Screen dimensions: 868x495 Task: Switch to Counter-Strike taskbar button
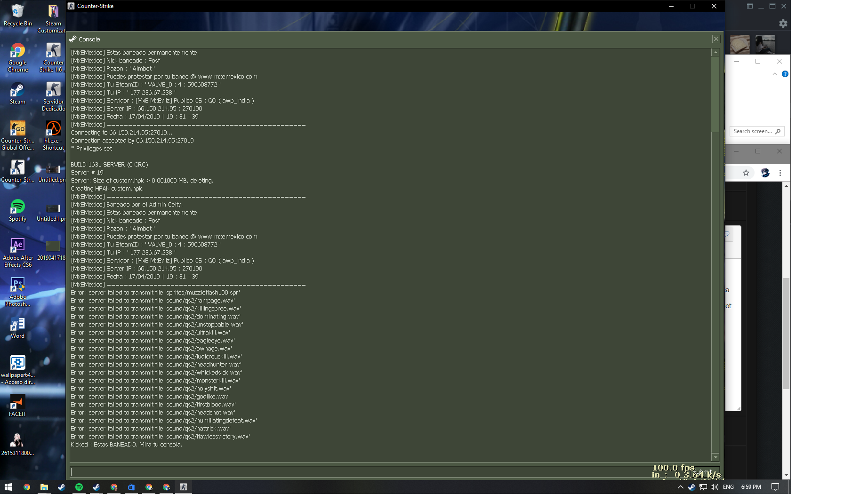click(x=184, y=487)
